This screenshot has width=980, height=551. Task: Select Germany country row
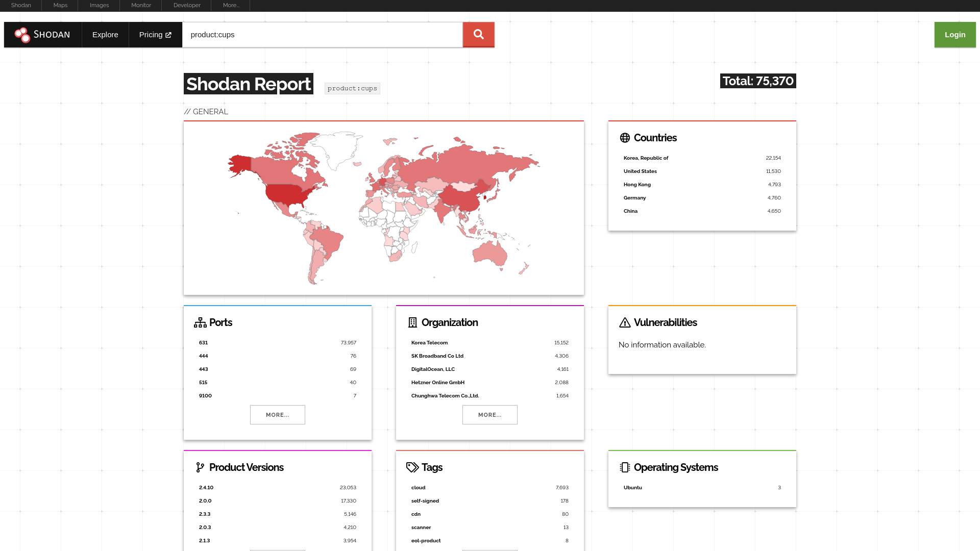coord(702,198)
